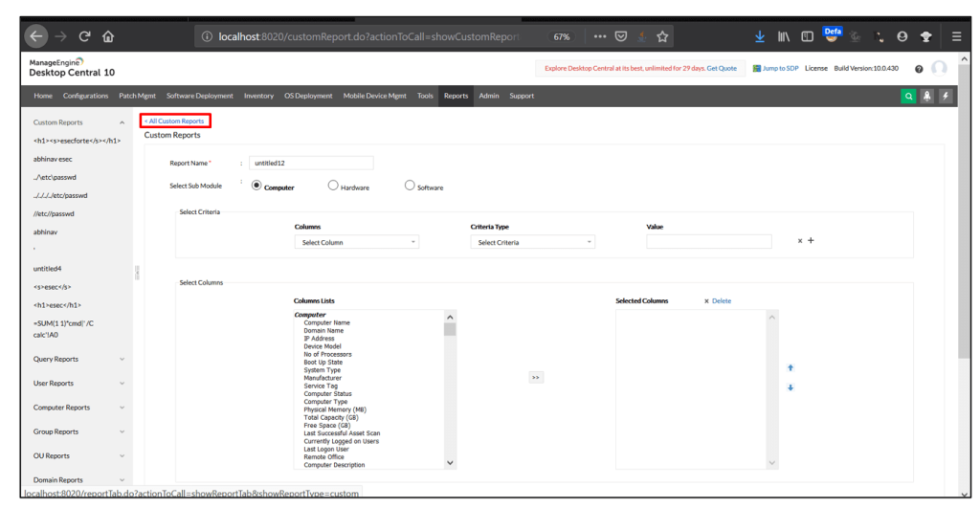
Task: Go back to All Custom Reports
Action: coord(174,121)
